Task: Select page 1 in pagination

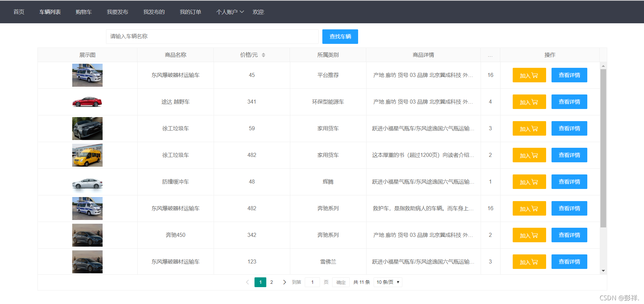Action: coord(260,282)
